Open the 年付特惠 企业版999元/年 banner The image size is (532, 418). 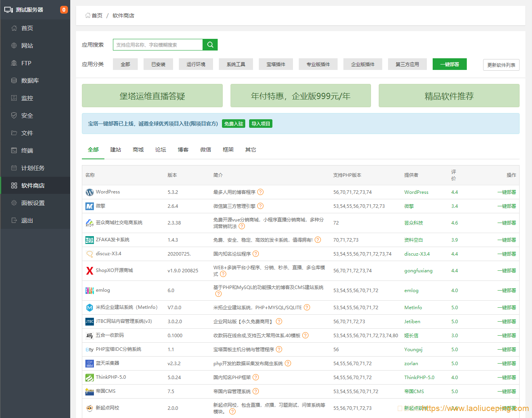pyautogui.click(x=301, y=96)
